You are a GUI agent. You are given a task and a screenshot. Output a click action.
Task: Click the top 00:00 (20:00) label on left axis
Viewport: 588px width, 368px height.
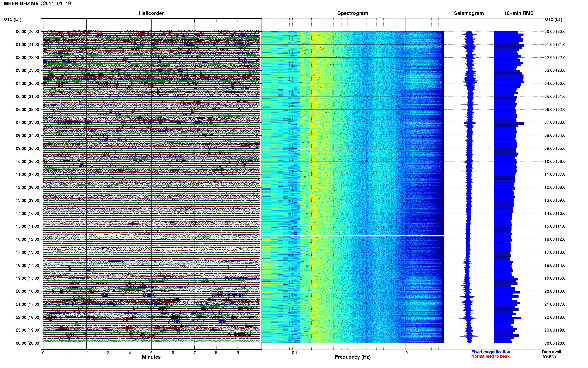click(28, 31)
